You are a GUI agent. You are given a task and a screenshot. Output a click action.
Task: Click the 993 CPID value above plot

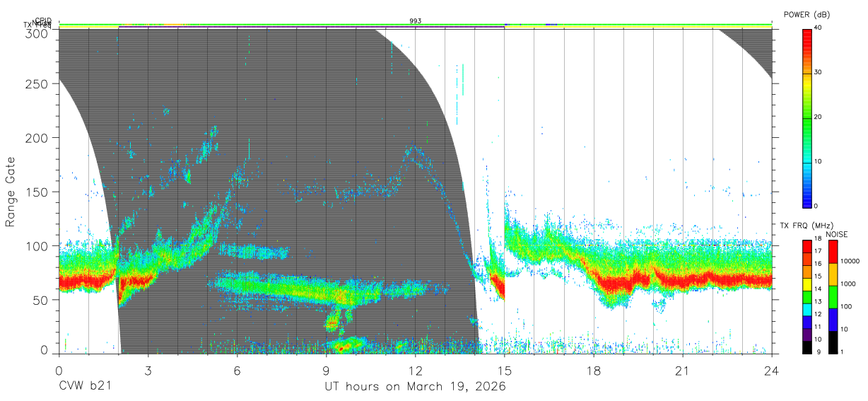tap(416, 21)
